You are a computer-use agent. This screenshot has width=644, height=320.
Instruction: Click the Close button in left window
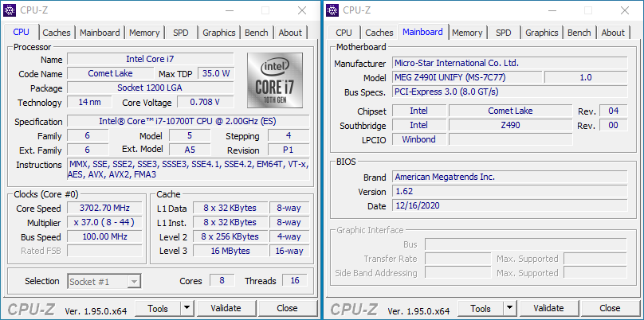point(287,308)
